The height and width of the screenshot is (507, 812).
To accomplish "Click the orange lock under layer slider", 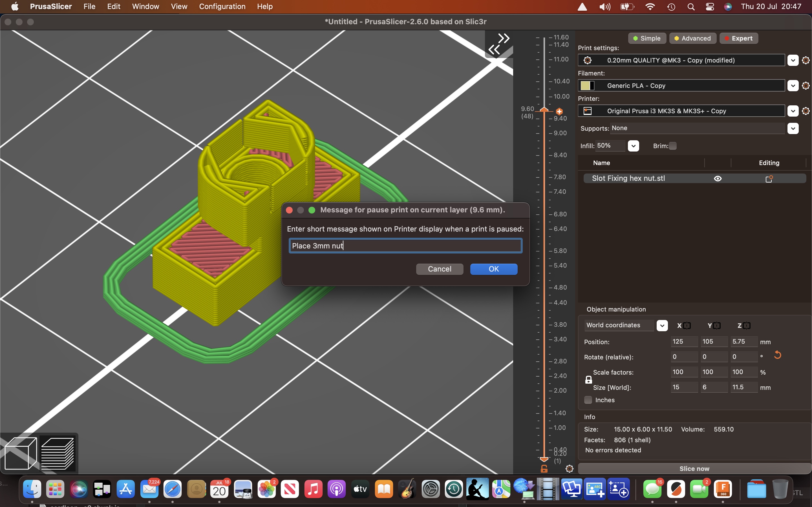I will pos(544,468).
